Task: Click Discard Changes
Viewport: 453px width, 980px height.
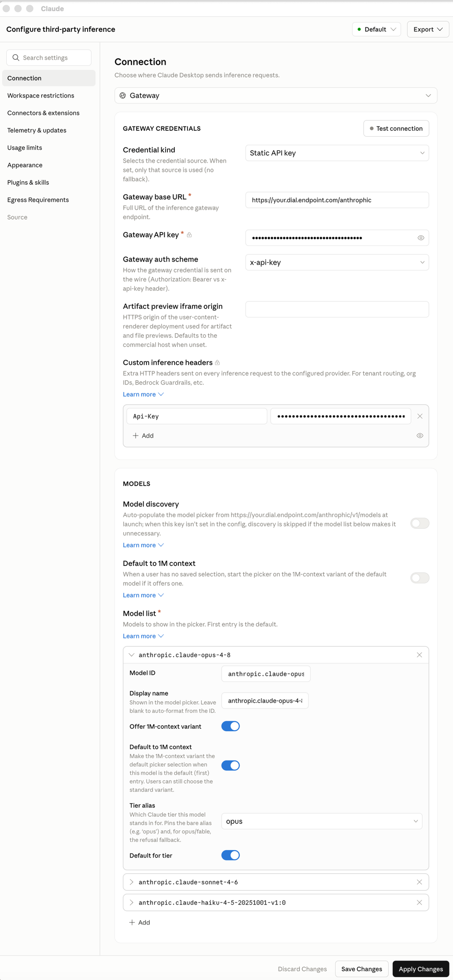Action: [x=302, y=969]
